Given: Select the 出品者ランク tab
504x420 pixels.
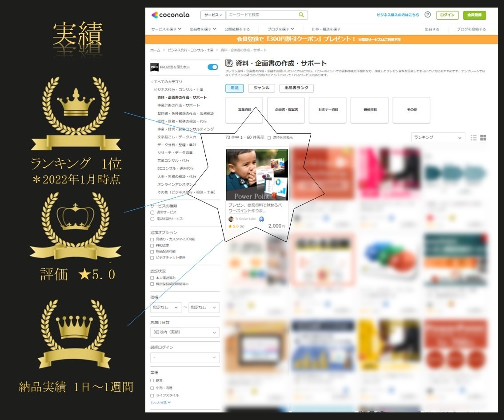Looking at the screenshot, I should pyautogui.click(x=296, y=88).
